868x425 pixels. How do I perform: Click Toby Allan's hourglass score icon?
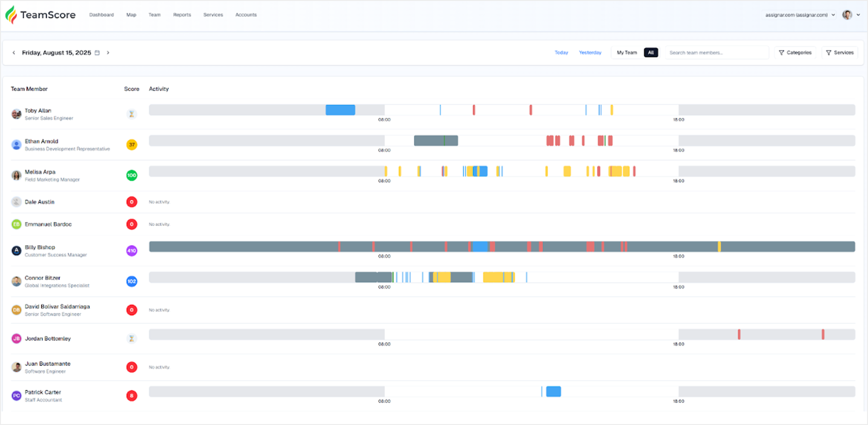click(132, 114)
